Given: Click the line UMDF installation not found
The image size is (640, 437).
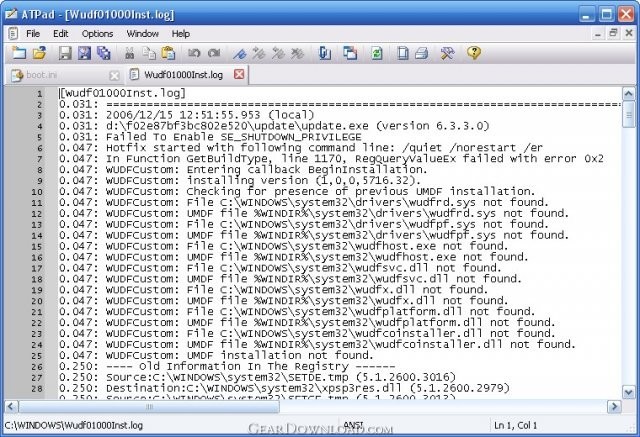Looking at the screenshot, I should click(216, 355).
